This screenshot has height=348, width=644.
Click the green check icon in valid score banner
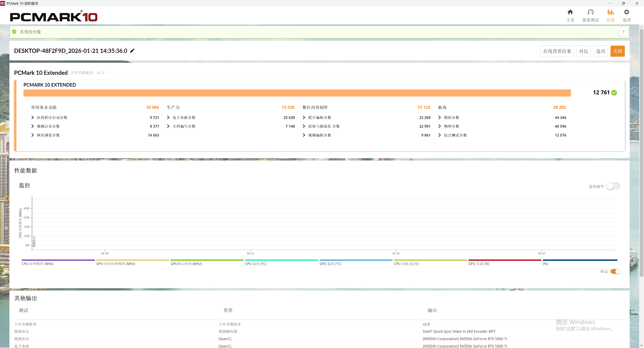click(x=14, y=32)
